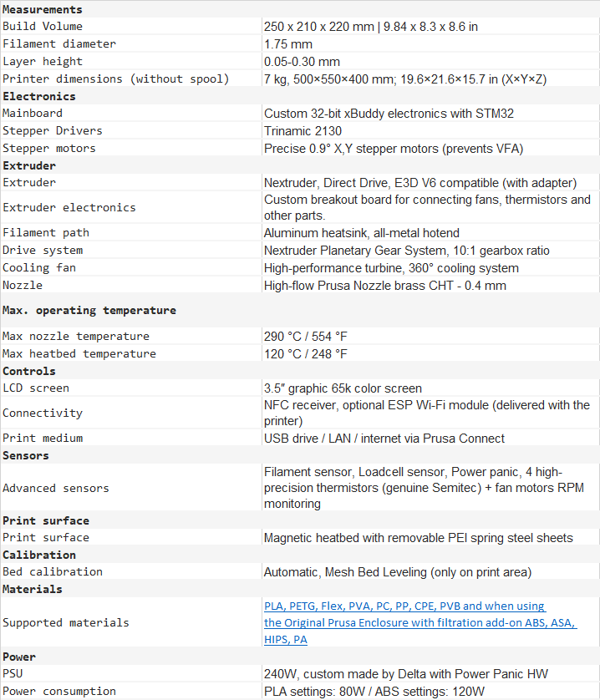
Task: Select the Connectivity NFC receiver description
Action: tap(426, 413)
